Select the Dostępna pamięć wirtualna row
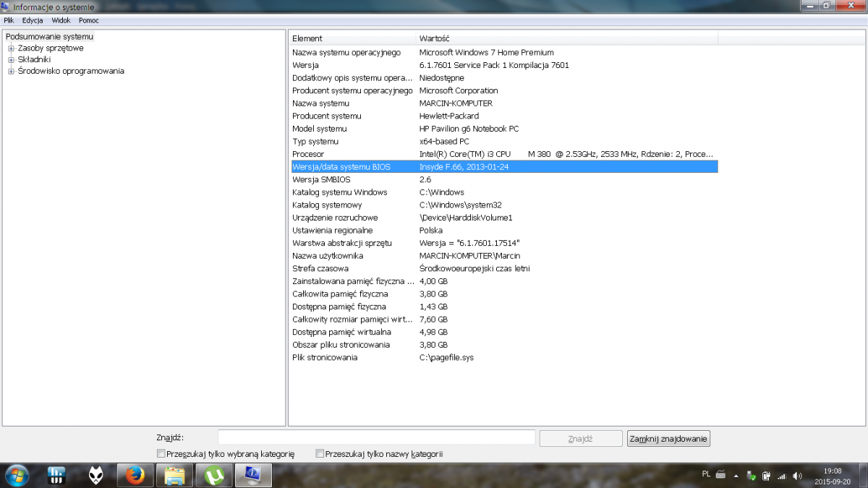Image resolution: width=868 pixels, height=488 pixels. [x=503, y=332]
